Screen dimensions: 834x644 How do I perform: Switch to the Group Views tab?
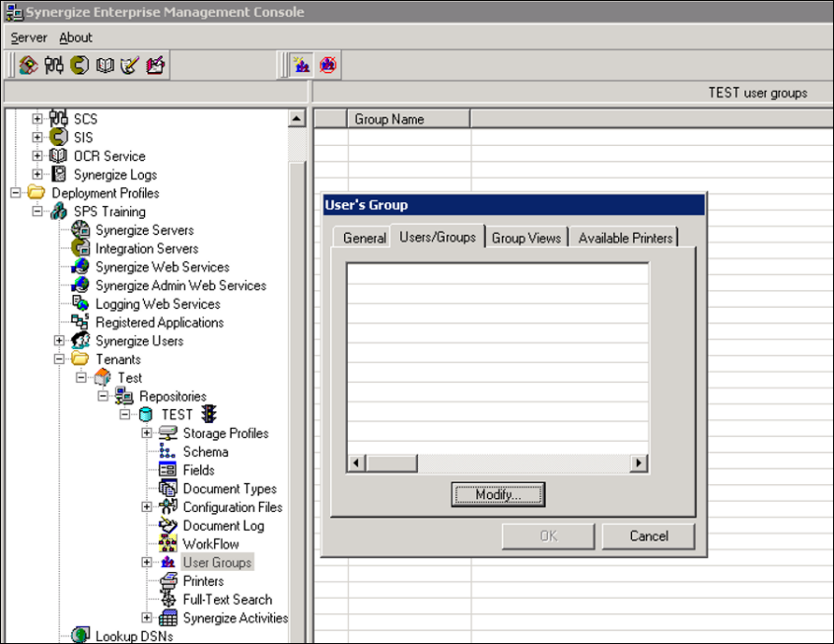(x=526, y=238)
